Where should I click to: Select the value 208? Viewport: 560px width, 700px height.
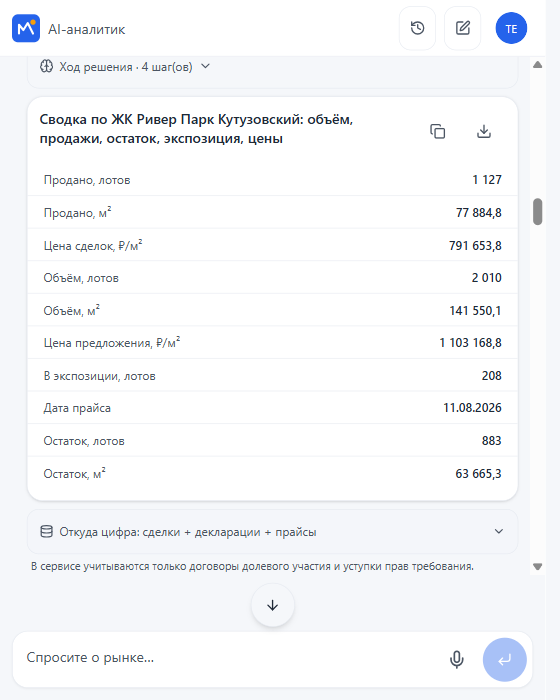coord(492,375)
